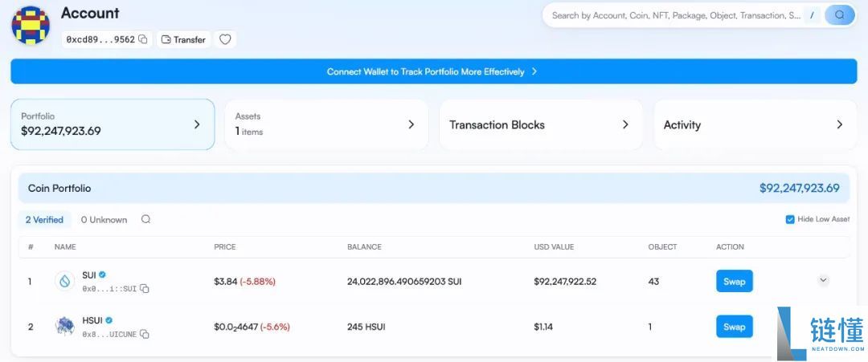Open Connect Wallet to Track Portfolio banner
This screenshot has width=868, height=362.
(x=434, y=71)
